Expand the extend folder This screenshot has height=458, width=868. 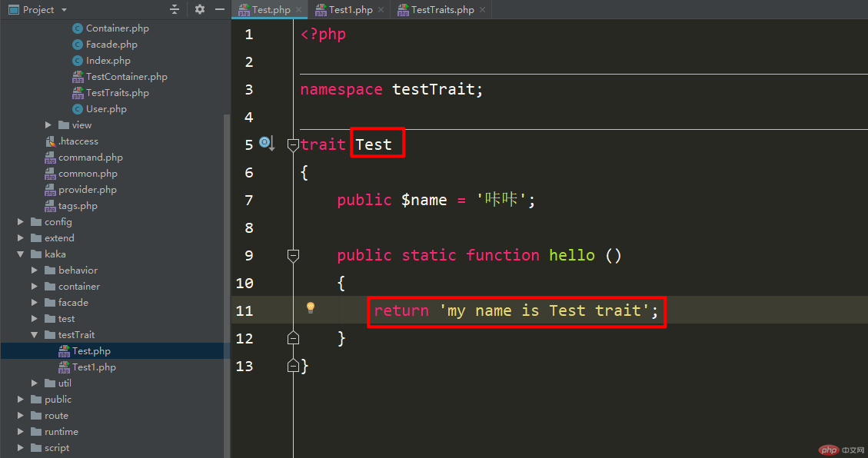21,238
